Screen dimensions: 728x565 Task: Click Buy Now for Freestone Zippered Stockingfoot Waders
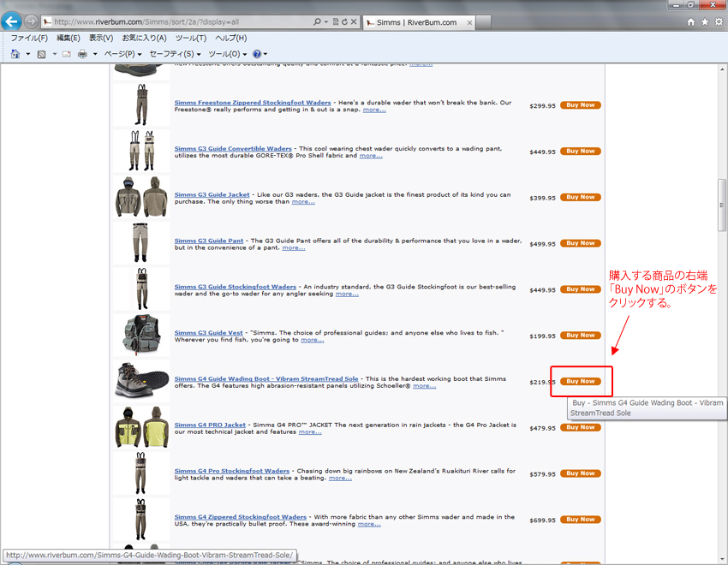pos(581,105)
